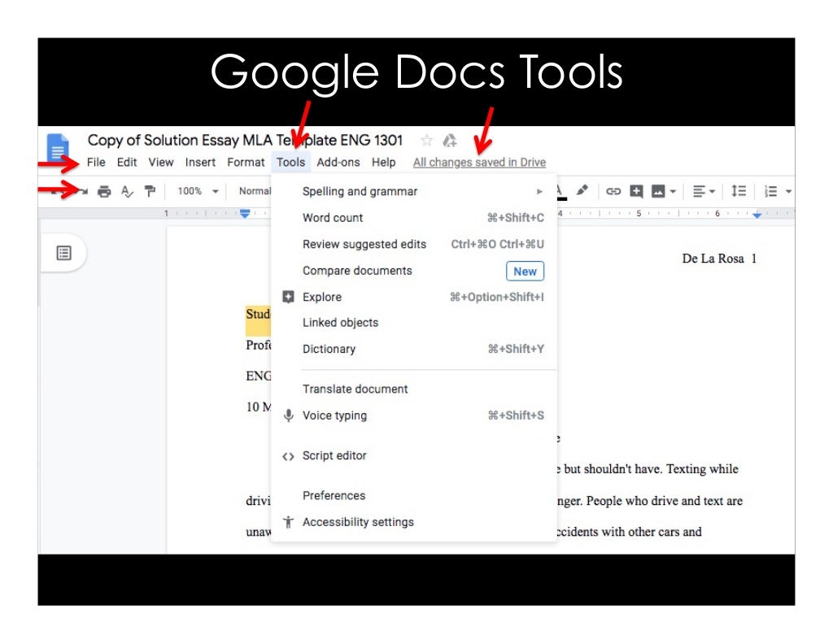Close the Tools menu
The height and width of the screenshot is (644, 833).
pos(290,162)
